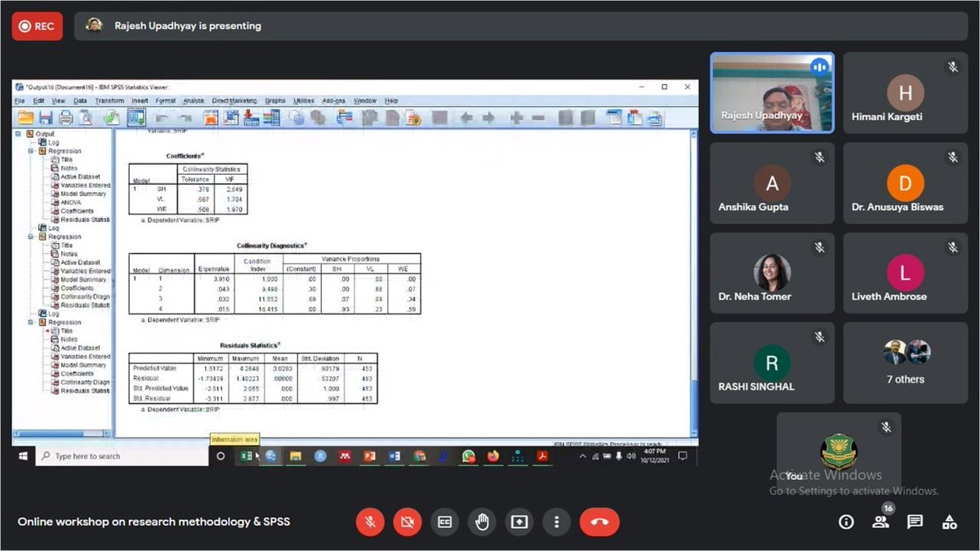Screen dimensions: 980x551
Task: Select the Output root item in outline
Action: pyautogui.click(x=45, y=134)
